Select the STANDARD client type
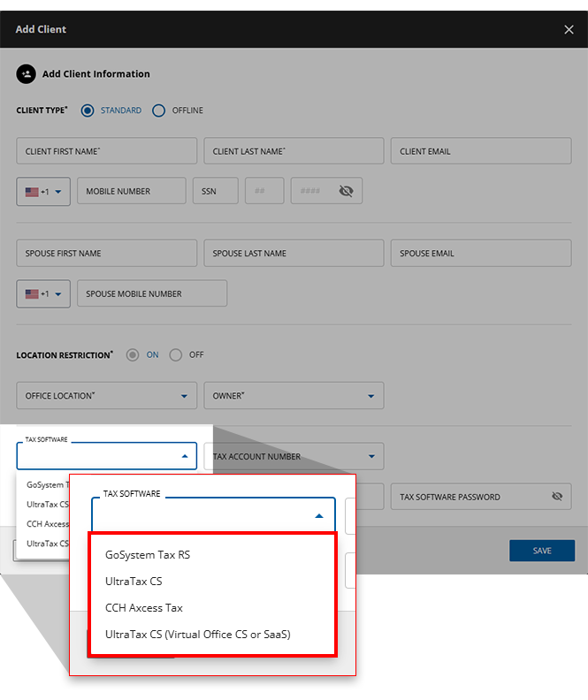Image resolution: width=588 pixels, height=700 pixels. [88, 110]
